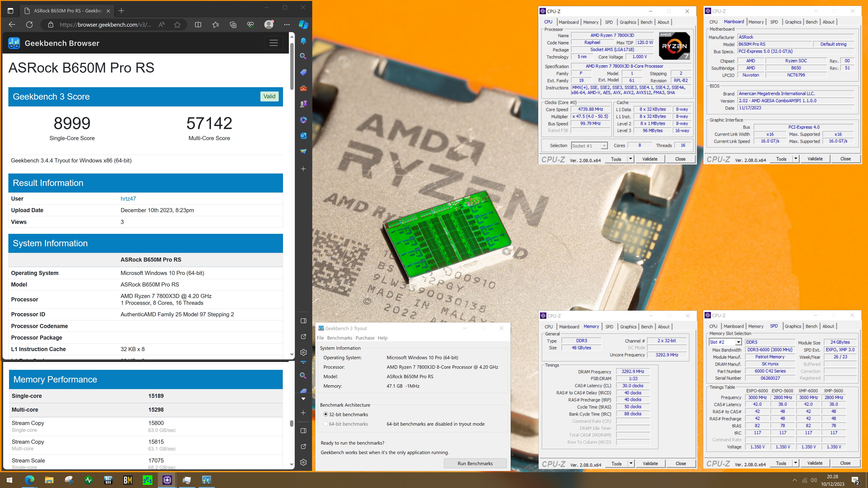Image resolution: width=868 pixels, height=488 pixels.
Task: Expand the Tools arrow in the CPU-Z SPD window
Action: coord(795,463)
